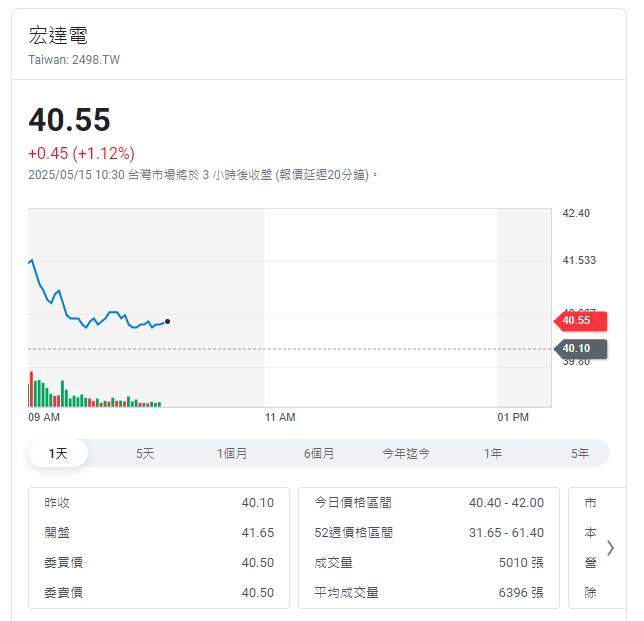Switch chart to 1個月 range
Image resolution: width=644 pixels, height=621 pixels.
pos(232,453)
